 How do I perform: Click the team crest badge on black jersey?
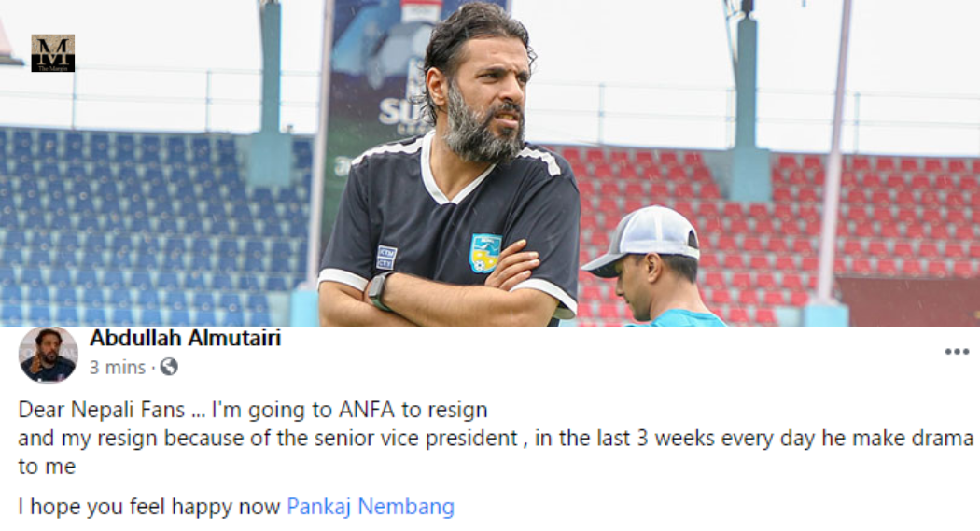pyautogui.click(x=485, y=253)
